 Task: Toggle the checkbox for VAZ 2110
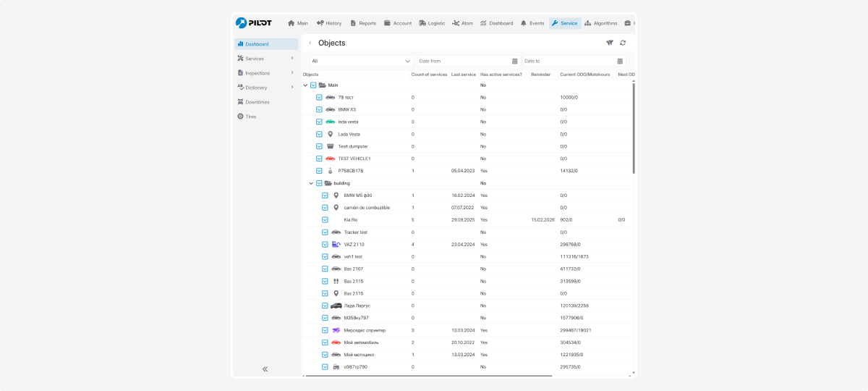(325, 245)
